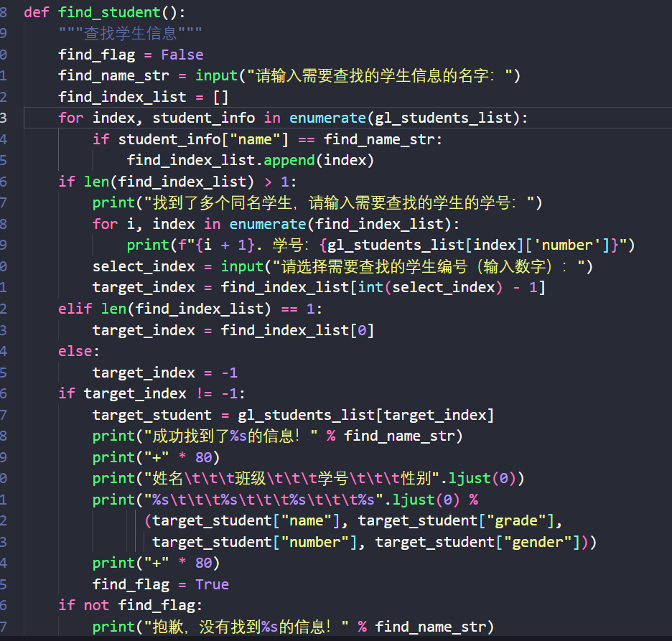Viewport: 672px width, 641px height.
Task: Click the select_index variable being assigned
Action: 144,267
